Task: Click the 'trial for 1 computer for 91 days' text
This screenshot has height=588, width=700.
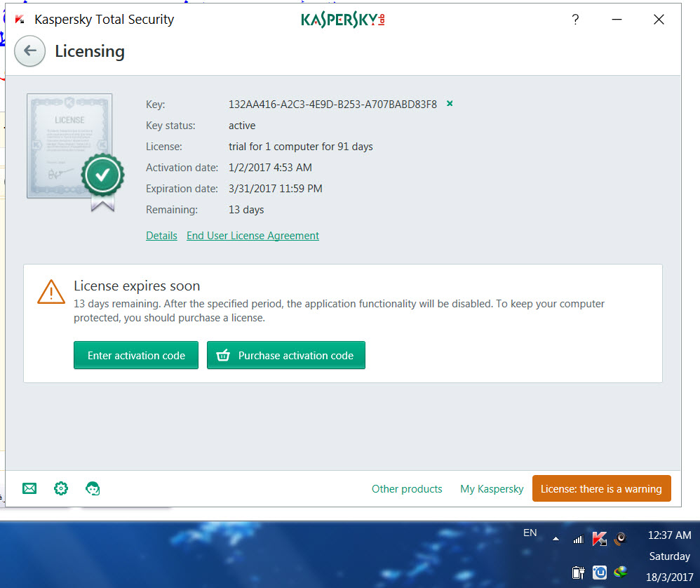Action: [300, 147]
